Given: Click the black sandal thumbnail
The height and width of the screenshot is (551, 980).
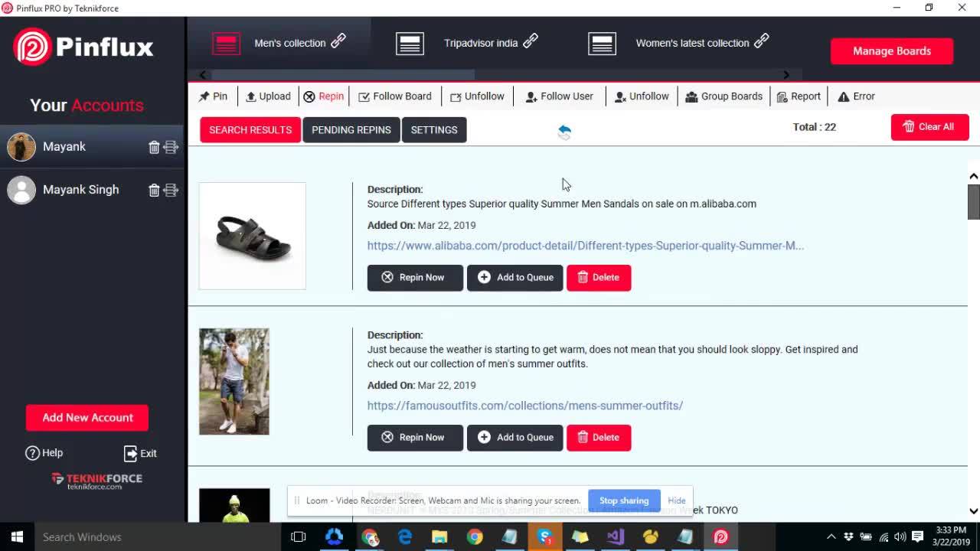Looking at the screenshot, I should pyautogui.click(x=253, y=236).
